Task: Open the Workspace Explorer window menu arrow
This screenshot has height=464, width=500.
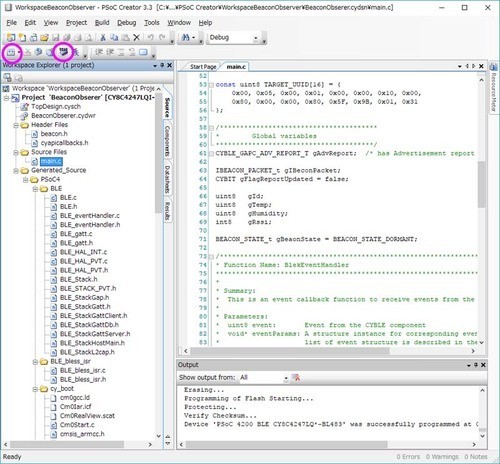Action: point(155,66)
